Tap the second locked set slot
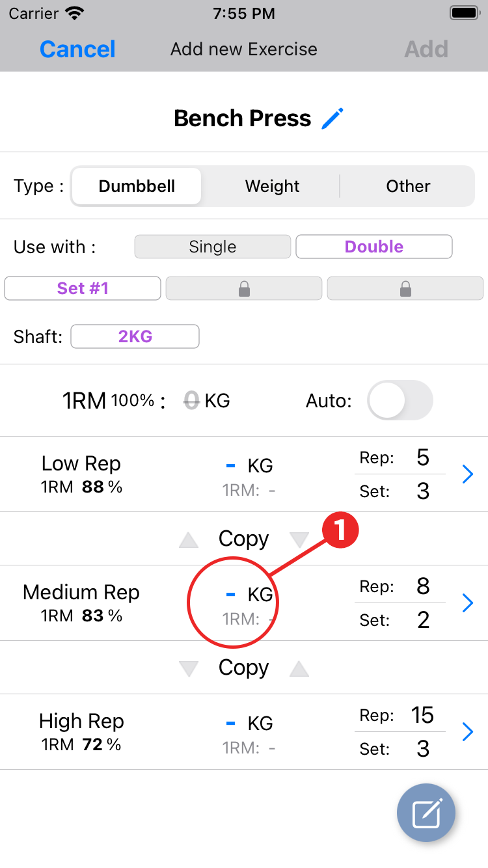Screen dimensions: 488x868 [405, 289]
